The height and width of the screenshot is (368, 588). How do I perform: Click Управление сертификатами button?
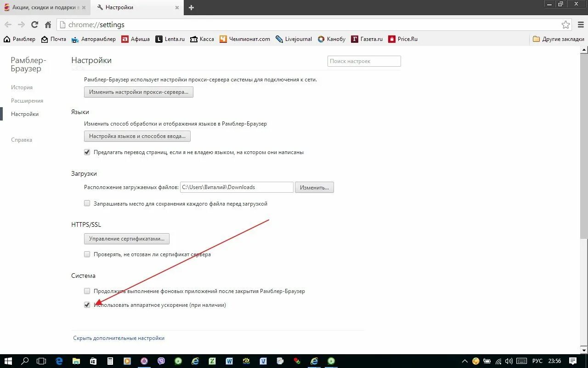click(127, 239)
